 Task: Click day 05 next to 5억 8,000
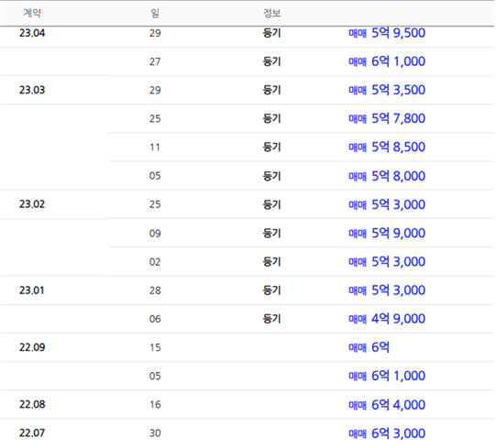155,176
